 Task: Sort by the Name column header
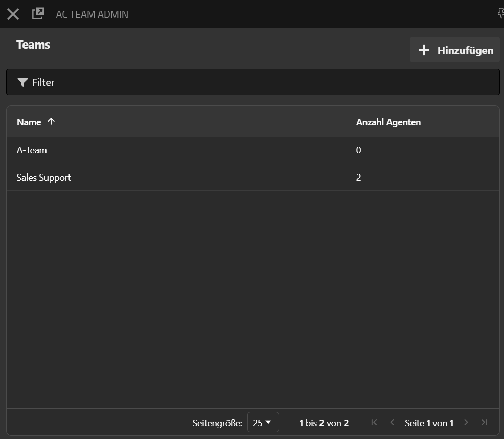tap(29, 122)
